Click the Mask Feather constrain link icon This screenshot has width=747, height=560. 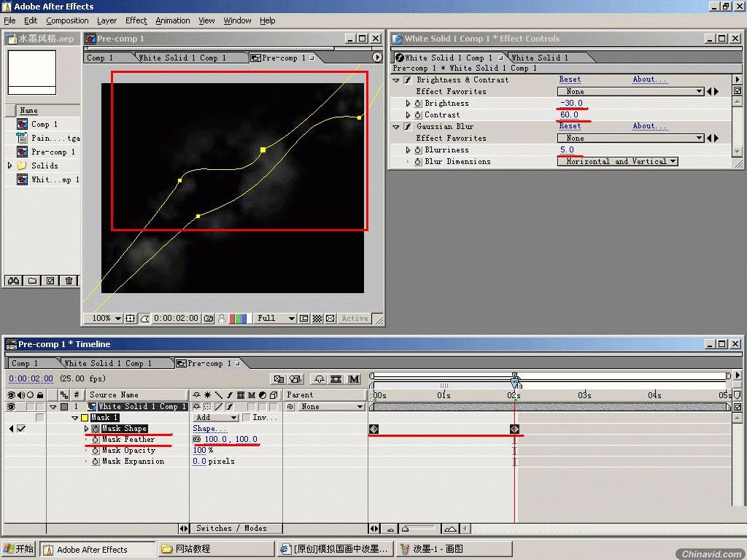(197, 439)
